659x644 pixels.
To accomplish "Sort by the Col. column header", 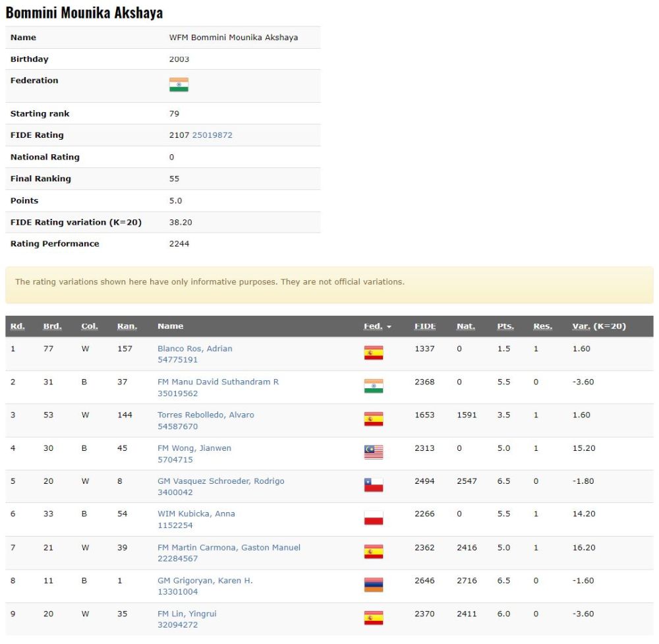I will [90, 326].
